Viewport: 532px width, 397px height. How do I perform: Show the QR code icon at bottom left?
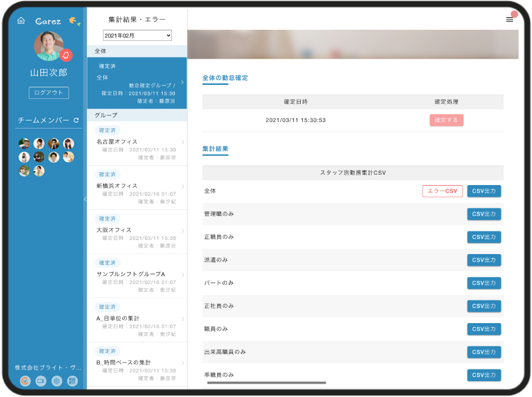point(72,381)
